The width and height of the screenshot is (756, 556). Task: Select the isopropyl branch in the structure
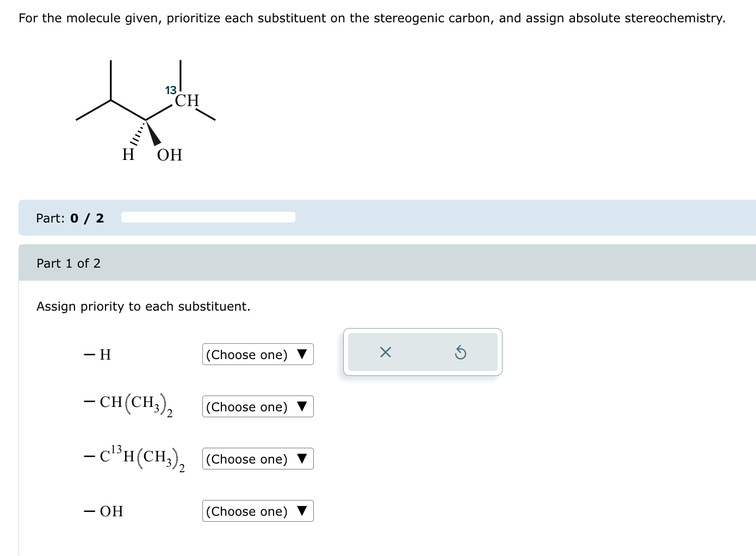click(110, 101)
